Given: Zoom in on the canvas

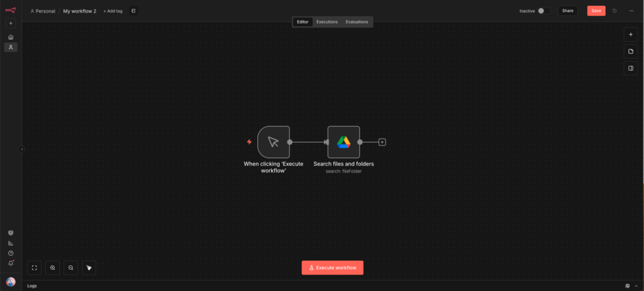Looking at the screenshot, I should point(52,268).
